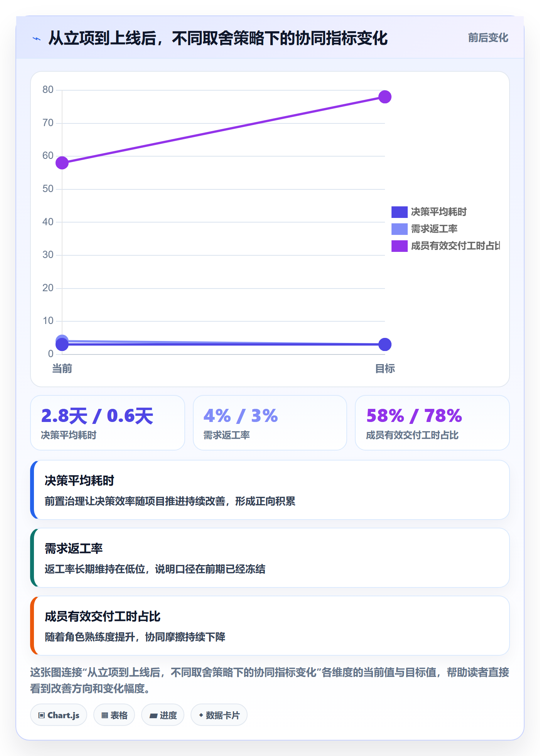Click the lightning icon beside the title
Screen dimensions: 540x756
click(x=37, y=39)
